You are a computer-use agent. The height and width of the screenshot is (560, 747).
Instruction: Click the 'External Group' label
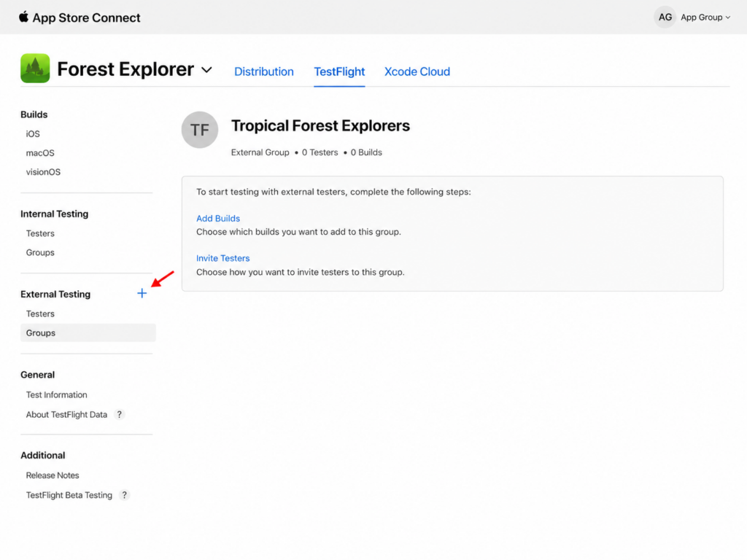[x=260, y=152]
